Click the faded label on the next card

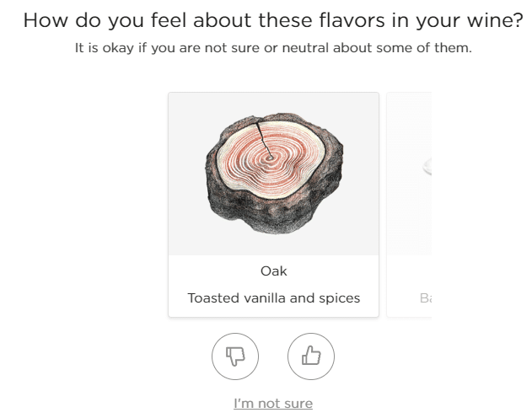pos(426,298)
